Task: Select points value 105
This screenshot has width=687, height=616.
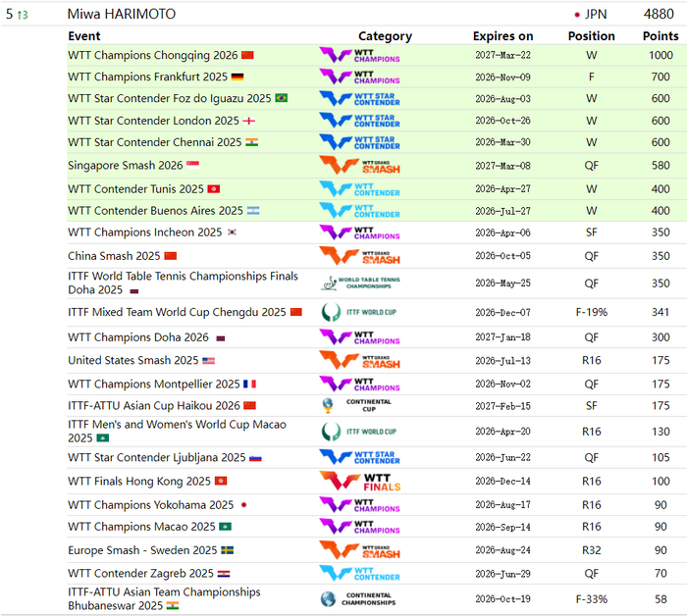Action: pos(661,457)
